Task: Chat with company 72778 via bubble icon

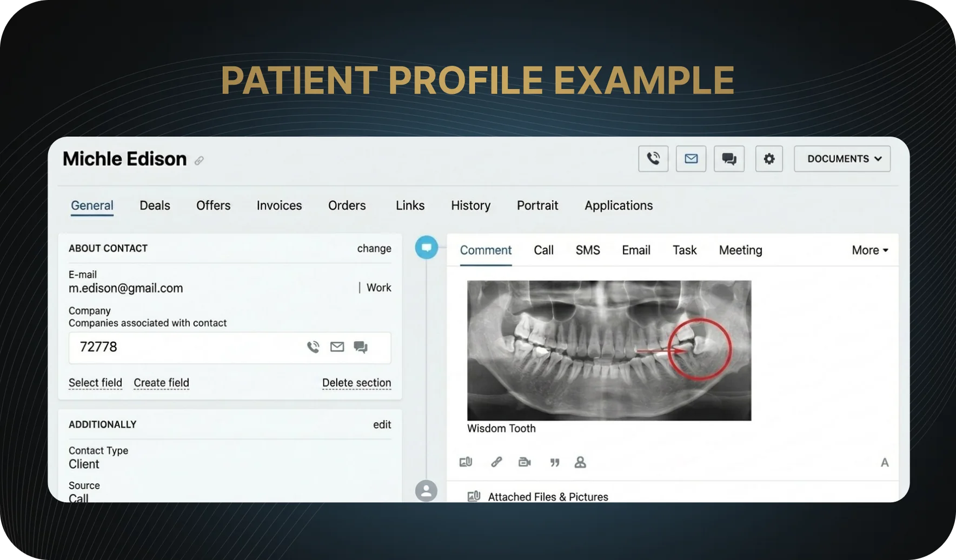Action: tap(361, 347)
